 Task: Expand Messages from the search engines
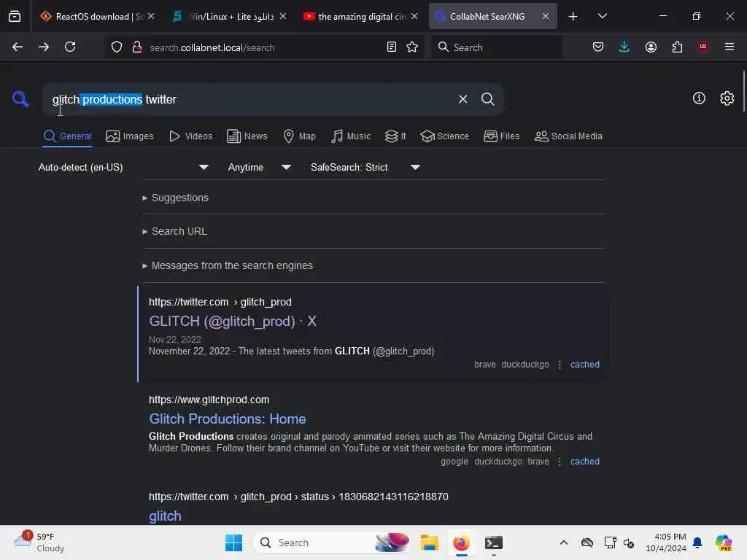pyautogui.click(x=228, y=265)
